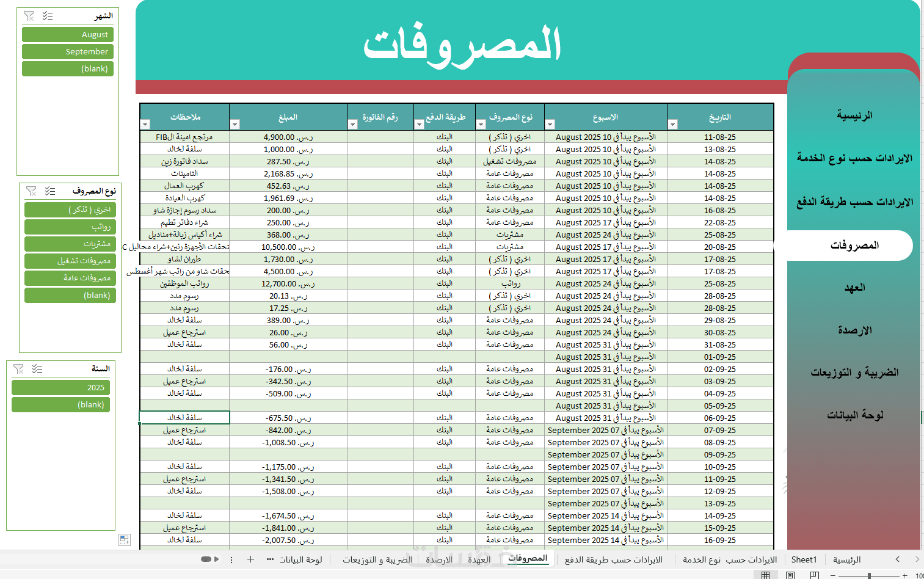Go to الارصدة in the side navigation
The height and width of the screenshot is (579, 924).
click(854, 330)
